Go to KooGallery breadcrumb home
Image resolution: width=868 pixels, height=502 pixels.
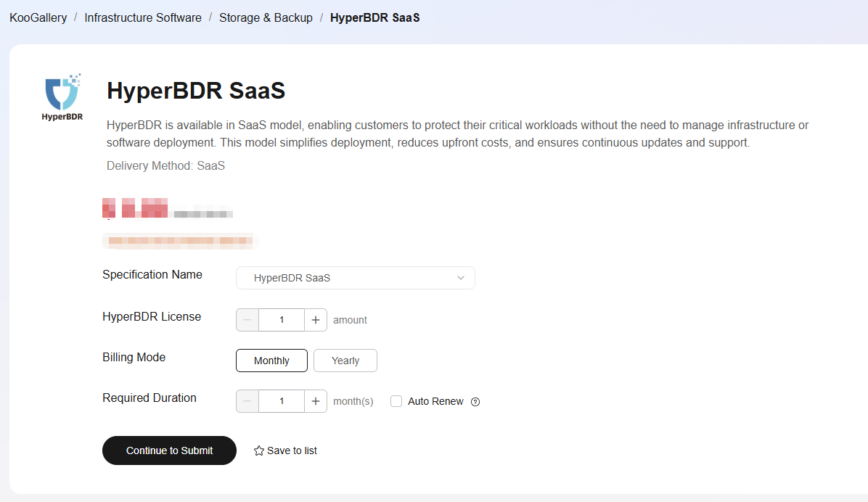point(38,17)
